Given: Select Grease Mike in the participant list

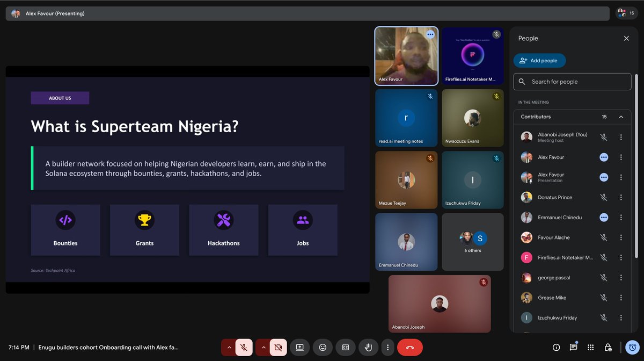Looking at the screenshot, I should click(x=572, y=298).
